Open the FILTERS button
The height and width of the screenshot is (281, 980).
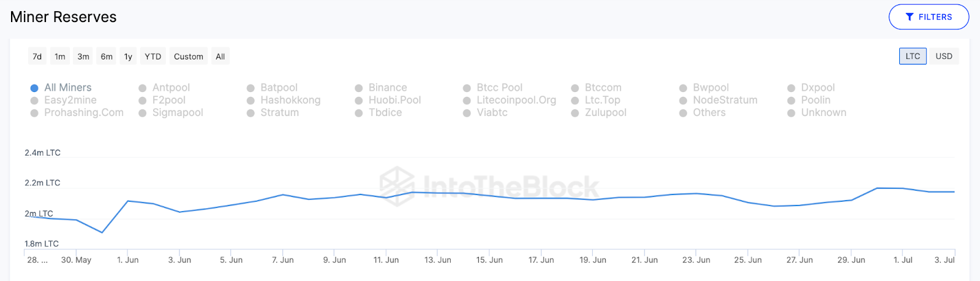coord(929,17)
